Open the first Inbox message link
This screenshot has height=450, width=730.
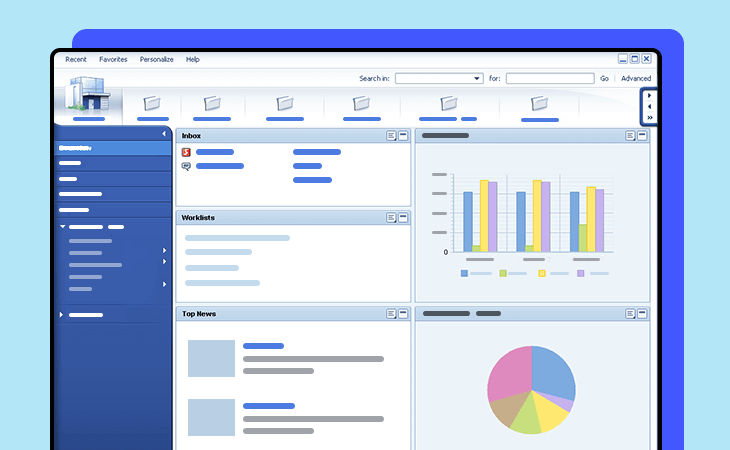pos(215,152)
